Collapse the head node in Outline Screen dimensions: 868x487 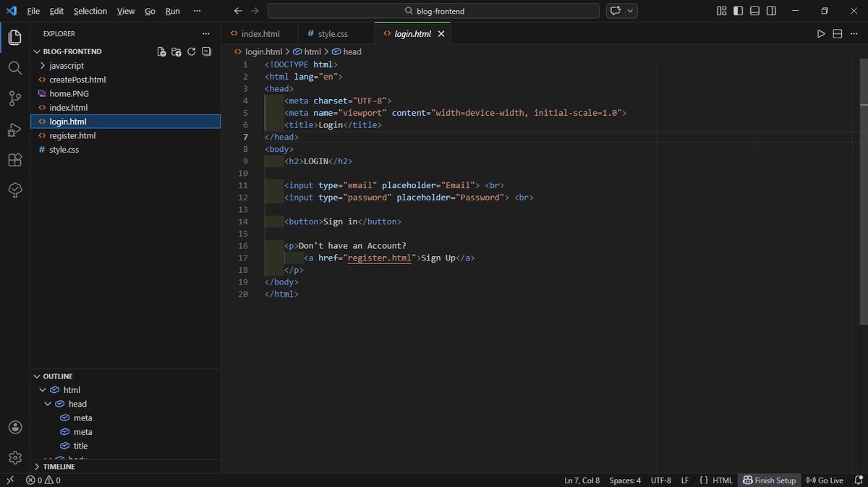click(48, 404)
